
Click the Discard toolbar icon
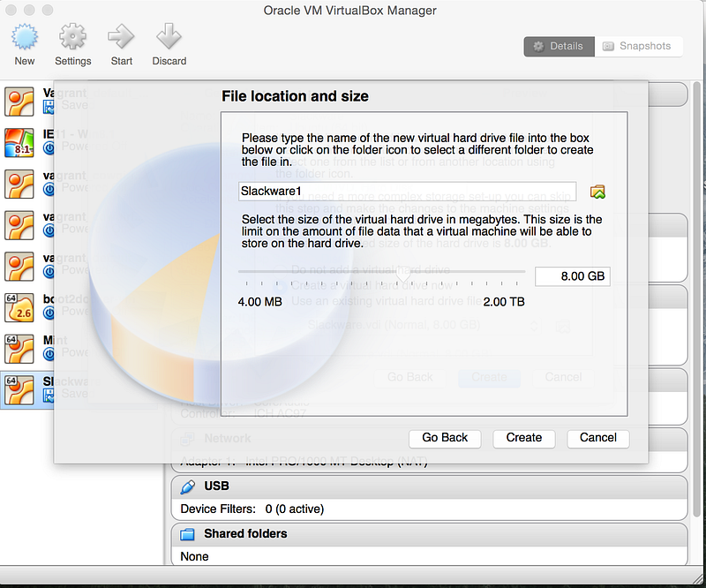coord(169,37)
